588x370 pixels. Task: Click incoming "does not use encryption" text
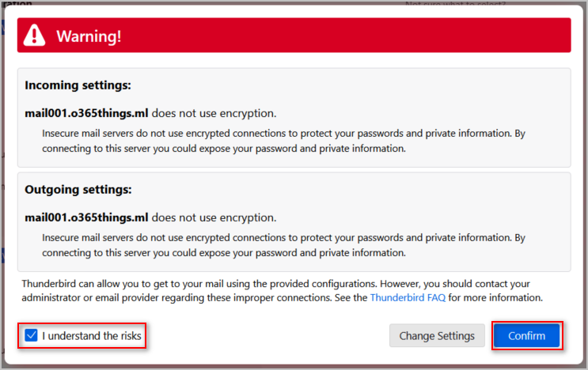(x=214, y=113)
